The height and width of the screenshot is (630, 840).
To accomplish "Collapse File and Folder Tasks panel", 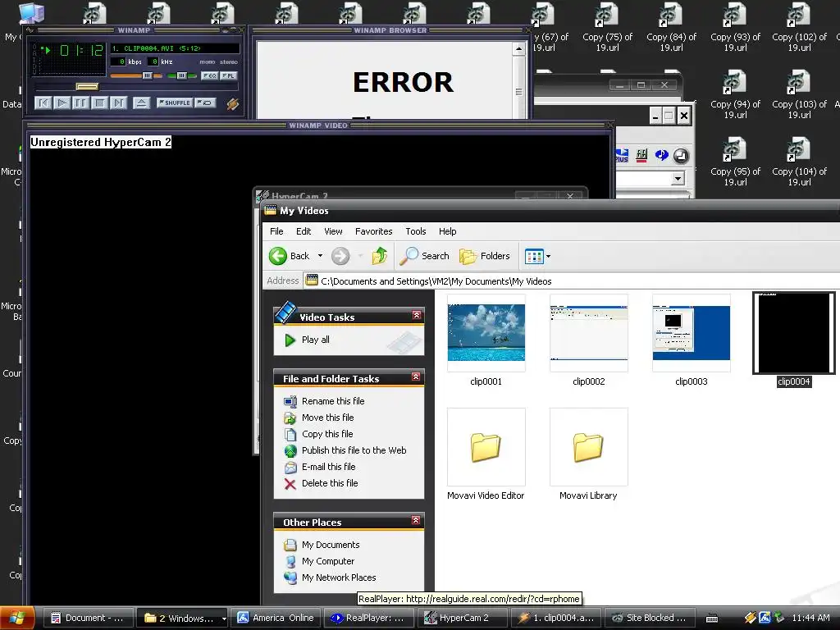I will pyautogui.click(x=416, y=377).
